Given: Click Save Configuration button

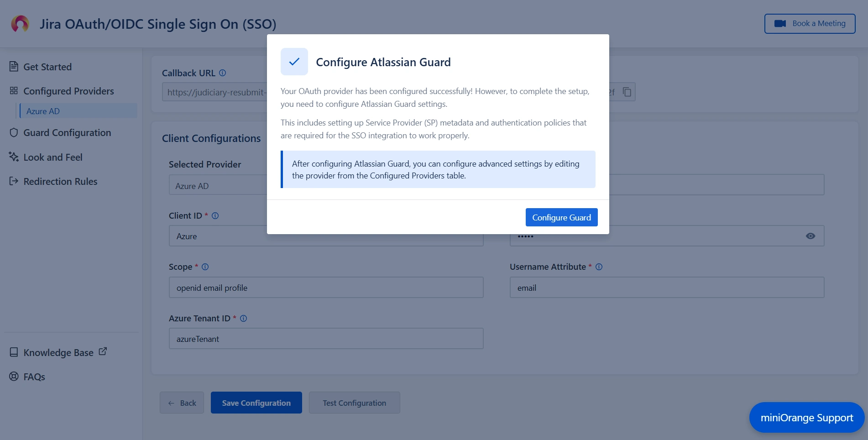Looking at the screenshot, I should coord(256,403).
